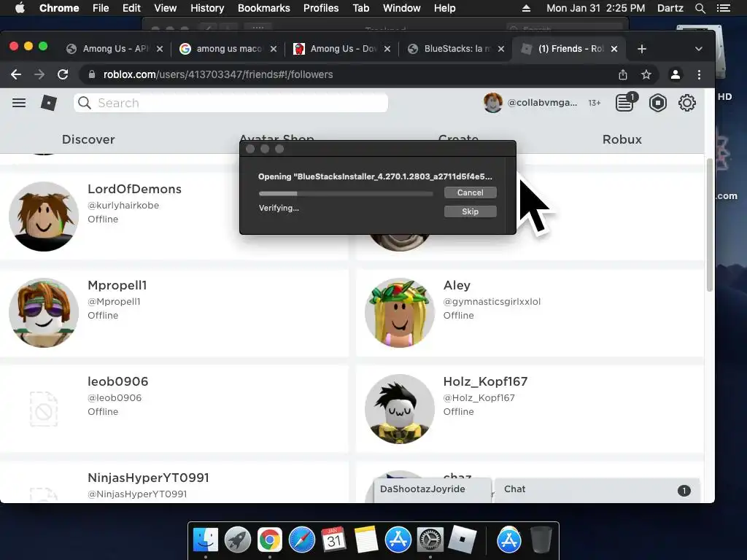This screenshot has height=560, width=747.
Task: Open the DaShootazJoyride chat tab
Action: coord(433,489)
